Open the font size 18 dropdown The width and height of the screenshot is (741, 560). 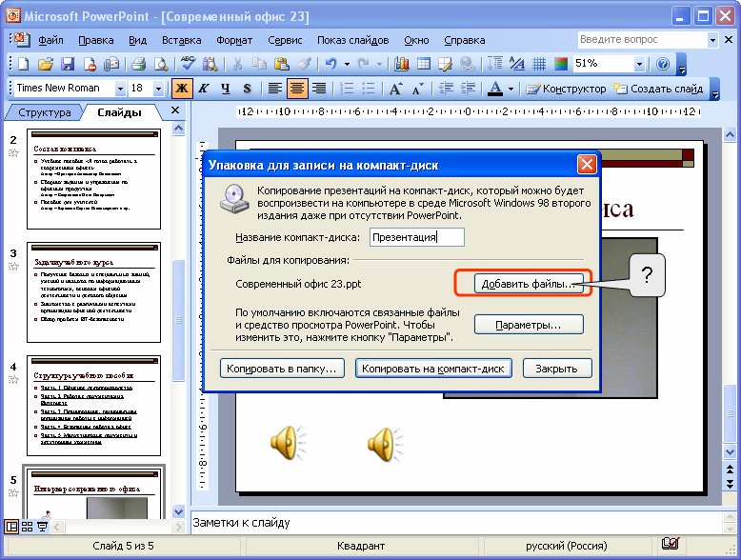click(x=159, y=89)
